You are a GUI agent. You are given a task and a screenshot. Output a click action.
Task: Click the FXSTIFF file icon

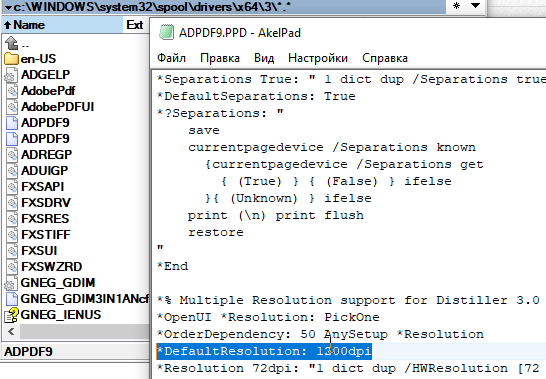tap(11, 235)
